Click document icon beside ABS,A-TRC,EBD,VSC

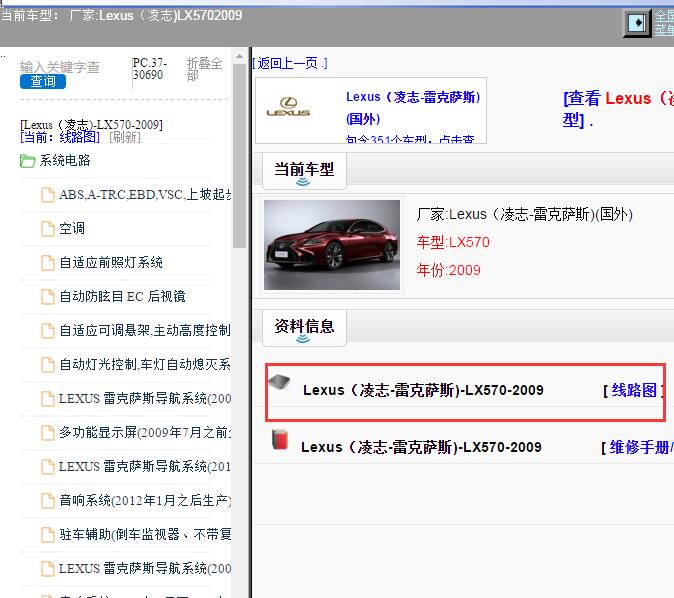(48, 195)
